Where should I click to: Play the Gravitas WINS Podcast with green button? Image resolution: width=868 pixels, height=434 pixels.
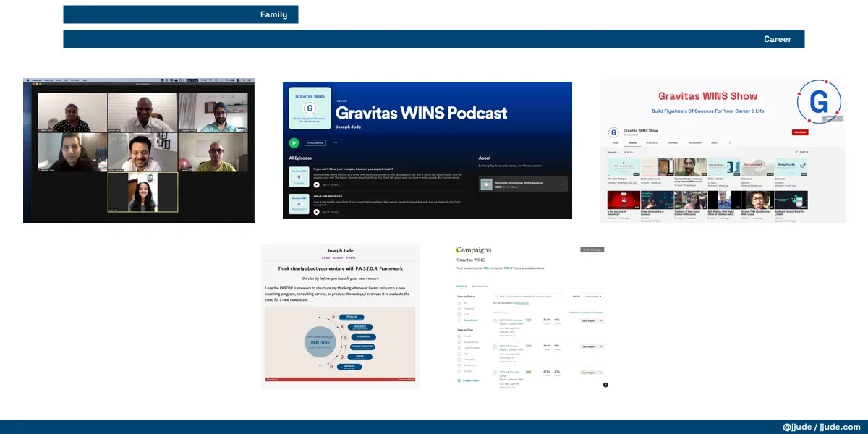pyautogui.click(x=294, y=143)
